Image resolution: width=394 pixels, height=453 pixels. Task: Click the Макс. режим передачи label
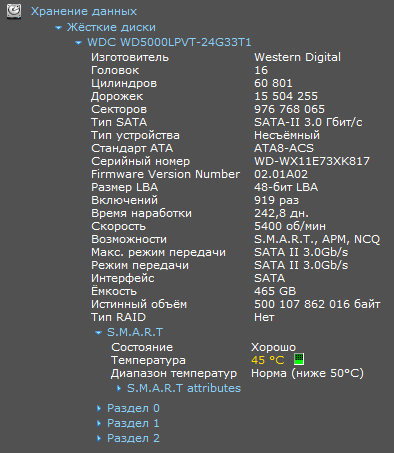coord(158,252)
